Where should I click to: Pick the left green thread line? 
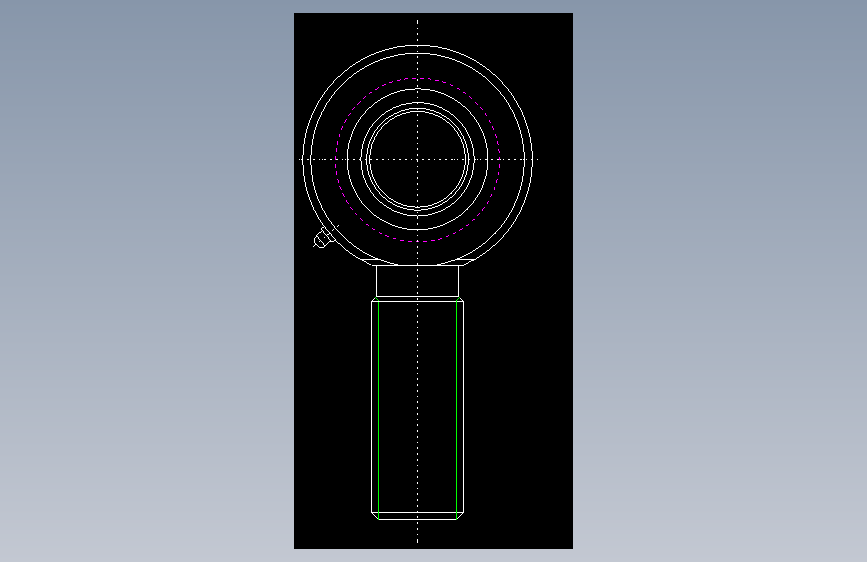click(x=378, y=409)
